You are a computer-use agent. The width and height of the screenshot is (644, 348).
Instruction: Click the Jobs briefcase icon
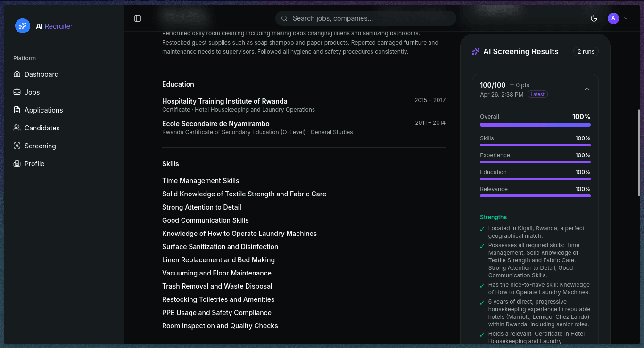(x=17, y=92)
